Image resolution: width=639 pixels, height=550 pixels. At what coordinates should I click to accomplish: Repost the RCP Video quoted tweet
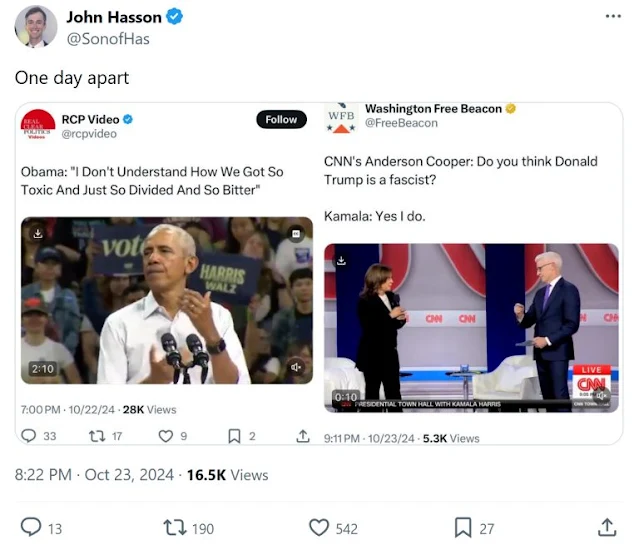coord(97,436)
